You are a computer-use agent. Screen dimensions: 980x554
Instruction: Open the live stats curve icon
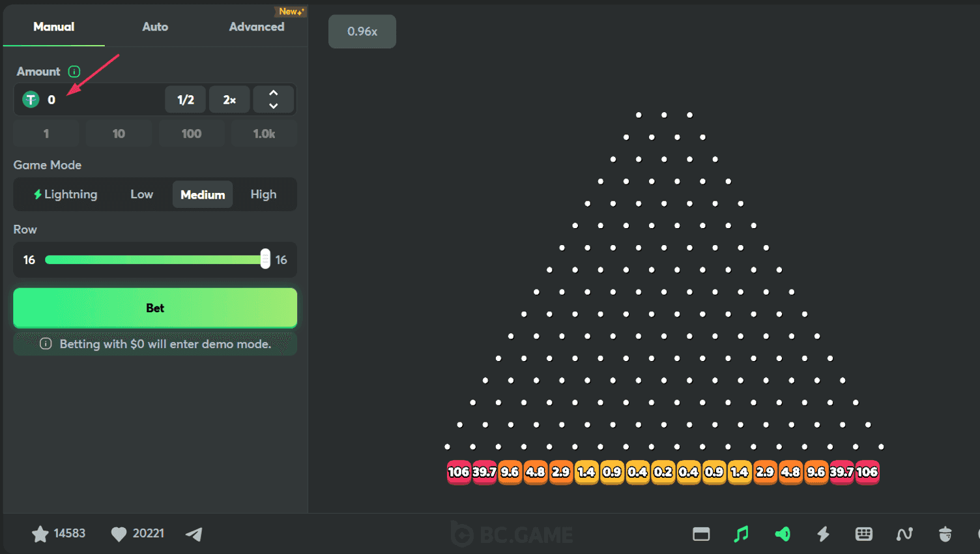click(x=904, y=534)
